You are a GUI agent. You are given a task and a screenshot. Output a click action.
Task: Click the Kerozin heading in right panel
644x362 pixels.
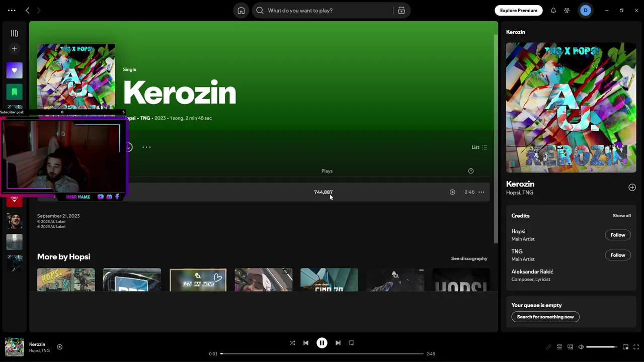tap(520, 184)
